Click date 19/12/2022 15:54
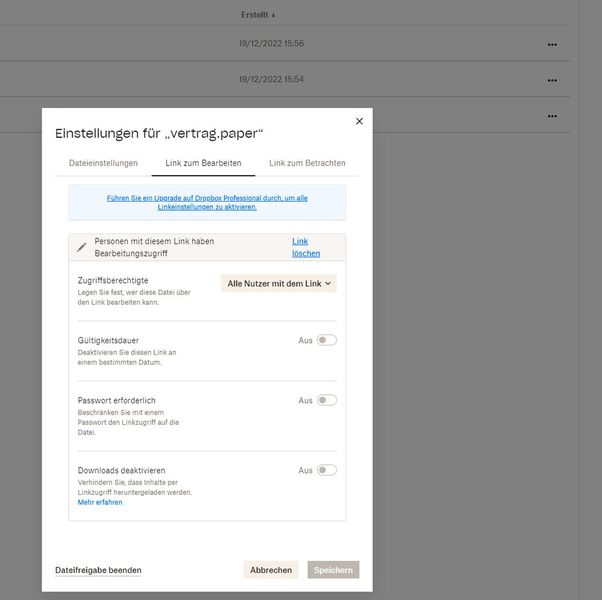 point(271,79)
